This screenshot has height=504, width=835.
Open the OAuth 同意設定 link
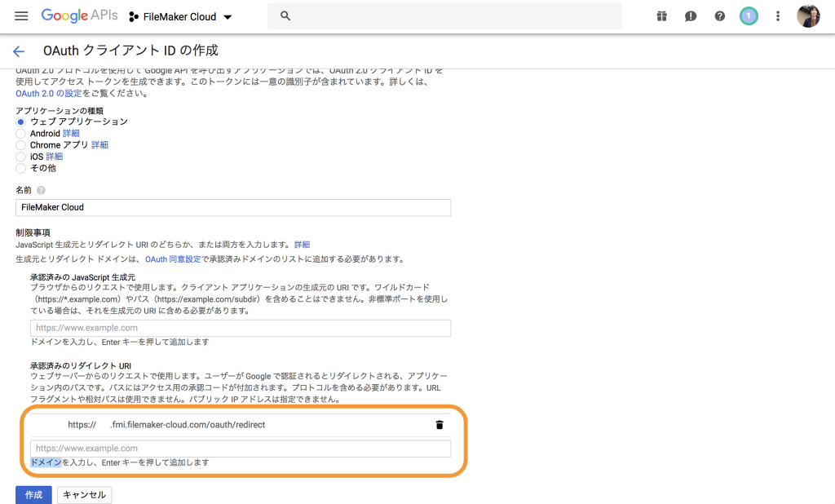[173, 259]
